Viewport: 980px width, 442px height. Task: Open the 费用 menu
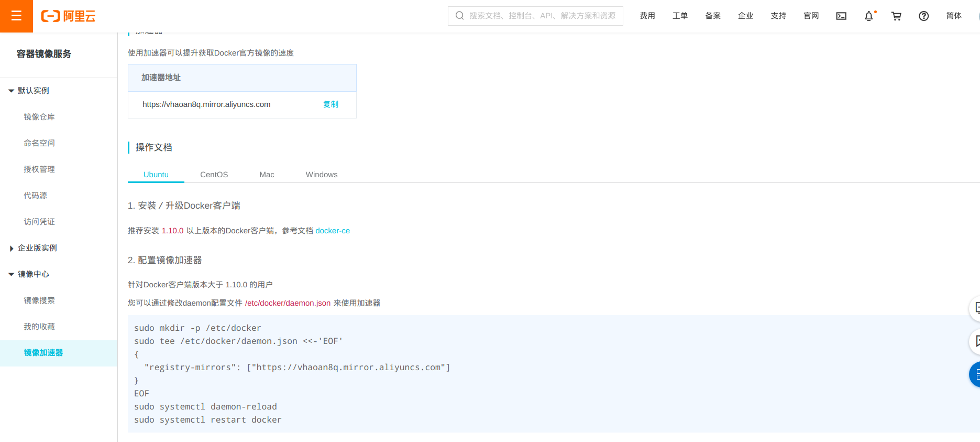point(647,16)
